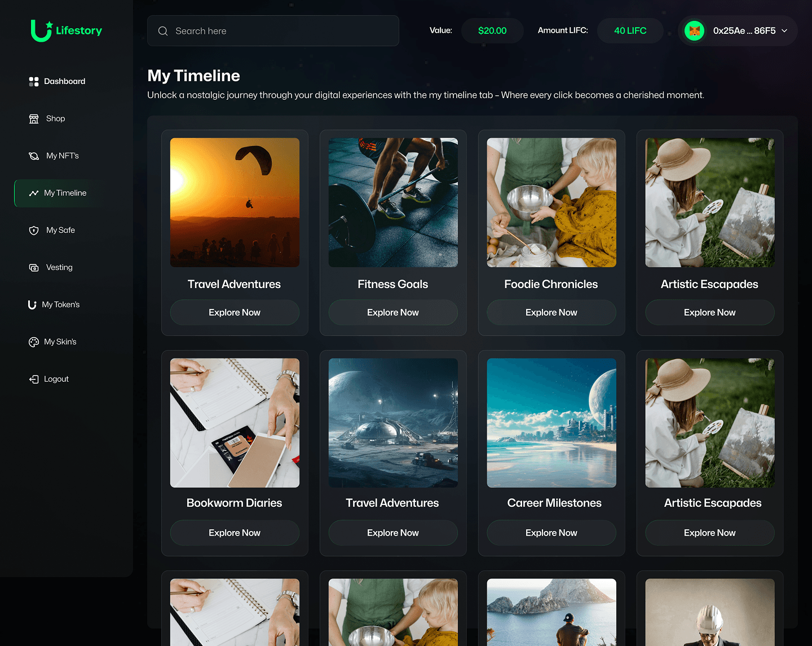Viewport: 812px width, 646px height.
Task: Open the Career Milestones beach city thumbnail
Action: pyautogui.click(x=551, y=423)
